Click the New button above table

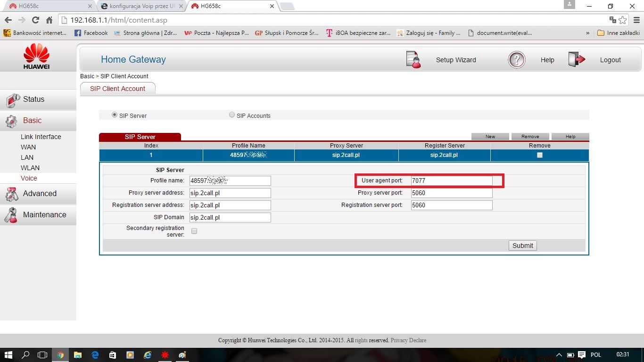point(490,137)
